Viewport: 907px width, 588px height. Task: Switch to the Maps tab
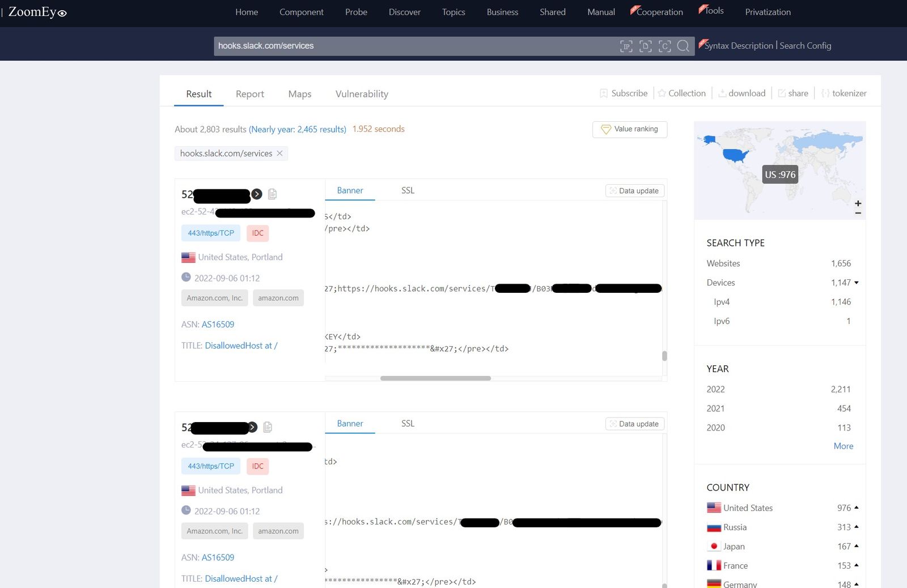[x=300, y=94]
